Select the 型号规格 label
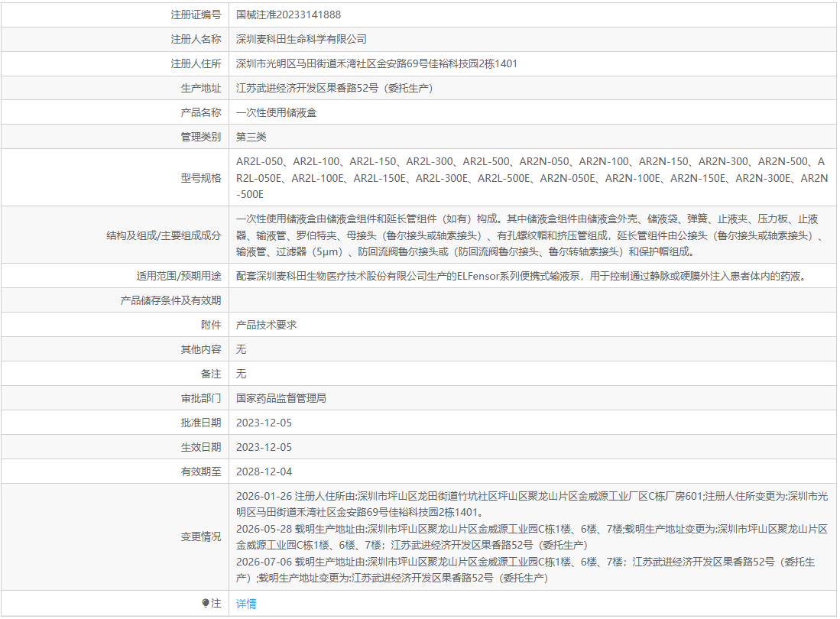Viewport: 840px width, 619px height. click(x=201, y=178)
